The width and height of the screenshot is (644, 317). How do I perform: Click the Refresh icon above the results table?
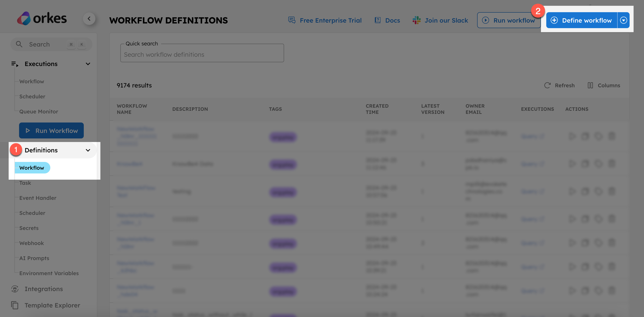(x=548, y=85)
